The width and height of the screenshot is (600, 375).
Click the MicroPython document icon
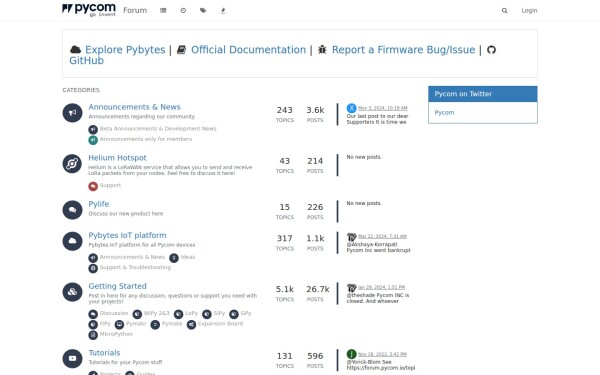pyautogui.click(x=93, y=335)
